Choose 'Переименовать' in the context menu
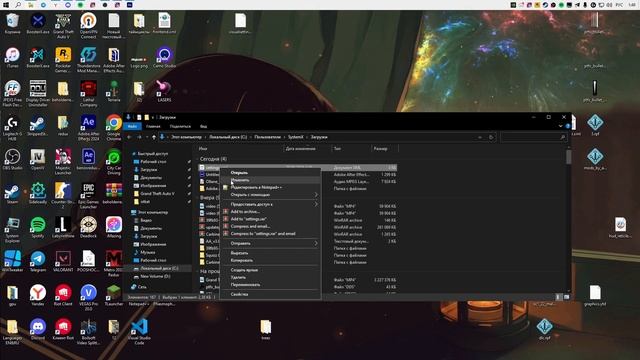This screenshot has height=360, width=640. click(270, 285)
